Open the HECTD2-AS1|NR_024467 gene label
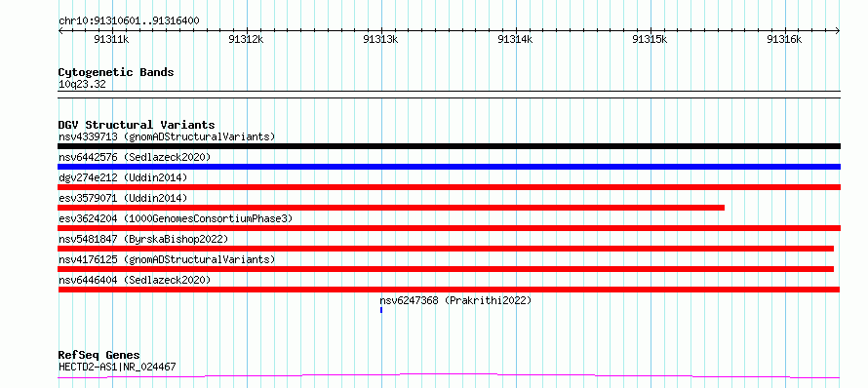Screen dimensions: 868x388 pyautogui.click(x=117, y=367)
